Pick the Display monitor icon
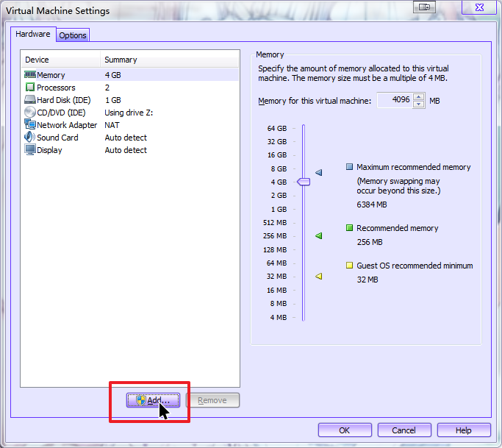Image resolution: width=502 pixels, height=448 pixels. [30, 150]
